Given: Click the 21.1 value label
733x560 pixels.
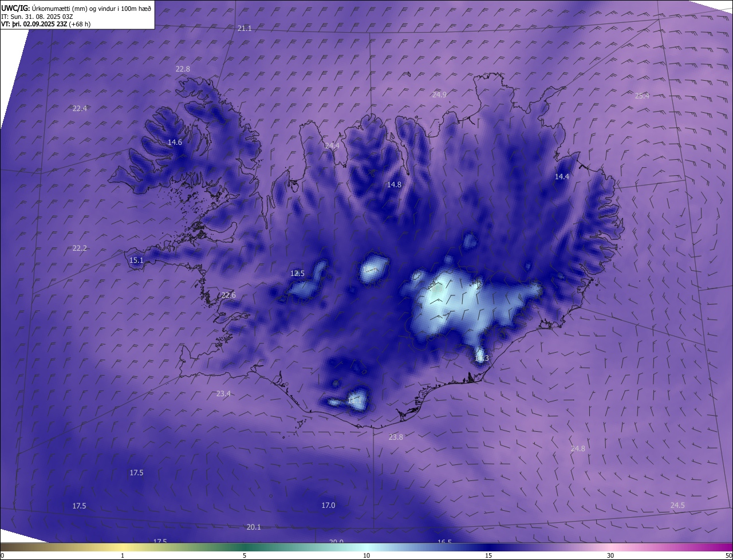Looking at the screenshot, I should (245, 28).
